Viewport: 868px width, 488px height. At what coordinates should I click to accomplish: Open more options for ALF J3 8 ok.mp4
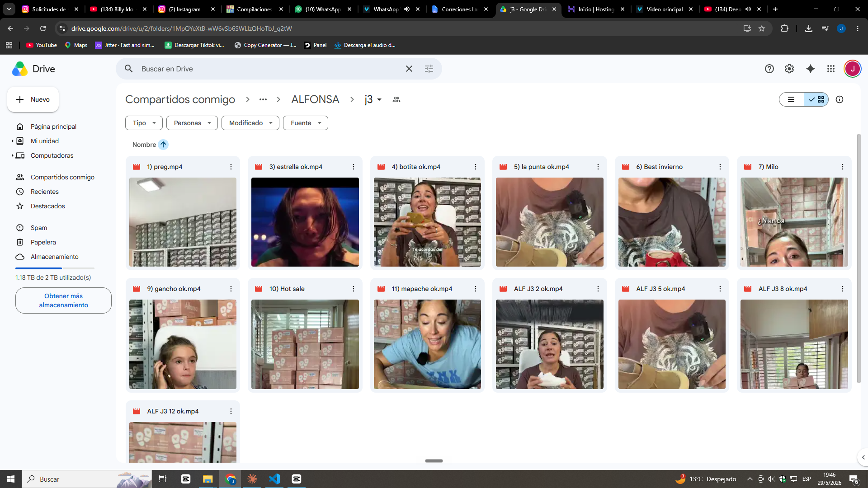point(843,289)
